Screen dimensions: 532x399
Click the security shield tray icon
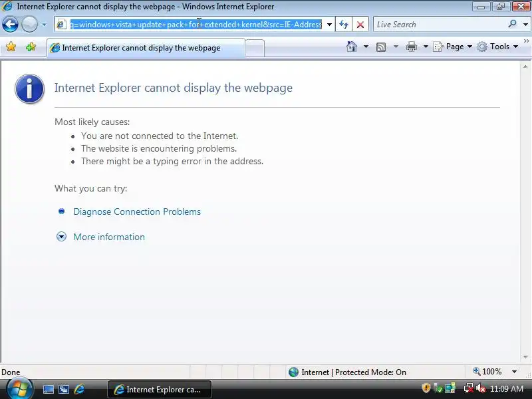click(x=426, y=388)
